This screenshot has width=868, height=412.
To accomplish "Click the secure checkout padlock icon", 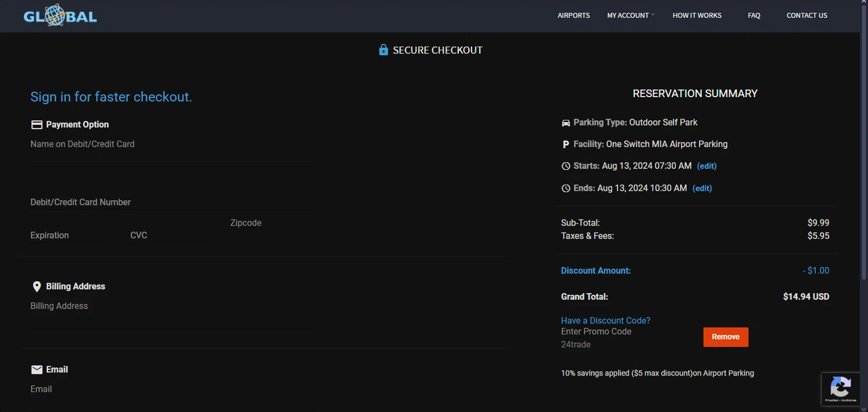I will [x=383, y=50].
